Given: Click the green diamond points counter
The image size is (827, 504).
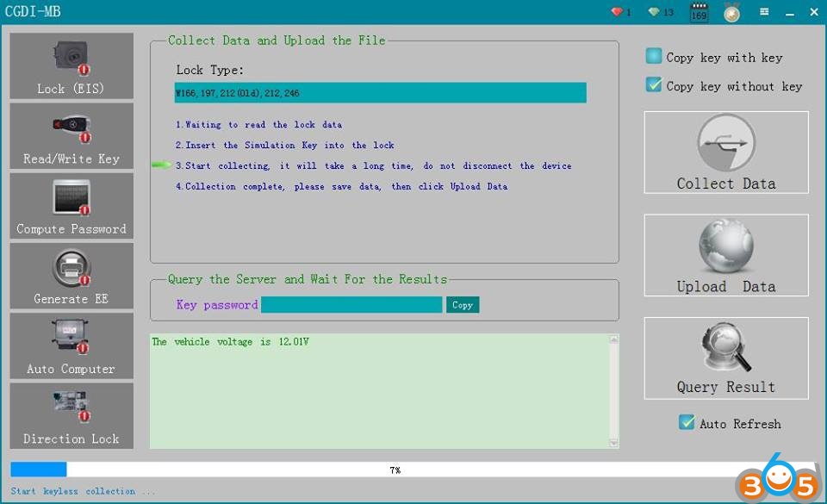Looking at the screenshot, I should (661, 12).
